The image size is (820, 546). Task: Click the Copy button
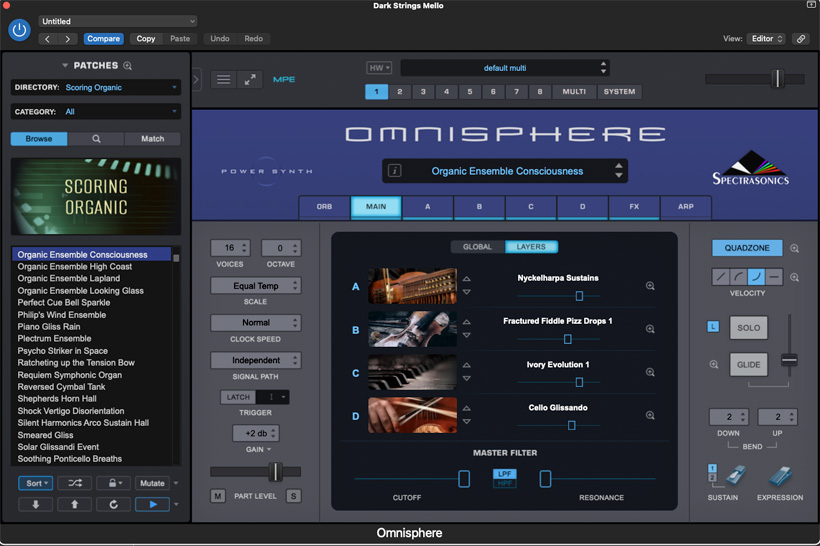point(145,39)
